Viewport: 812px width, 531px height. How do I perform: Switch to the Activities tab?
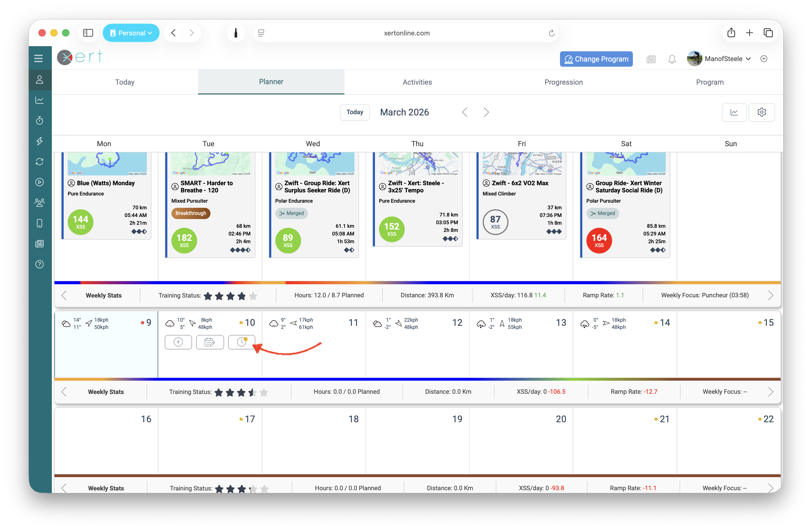click(x=417, y=82)
